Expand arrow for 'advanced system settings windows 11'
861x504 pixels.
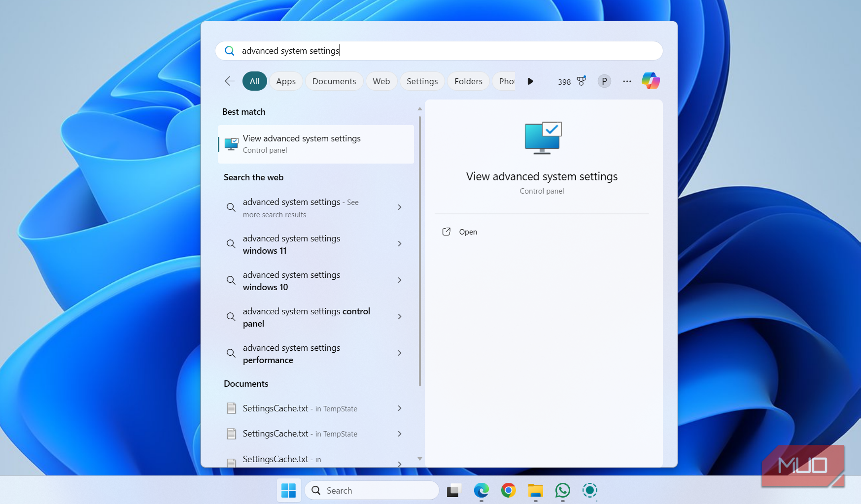point(400,244)
